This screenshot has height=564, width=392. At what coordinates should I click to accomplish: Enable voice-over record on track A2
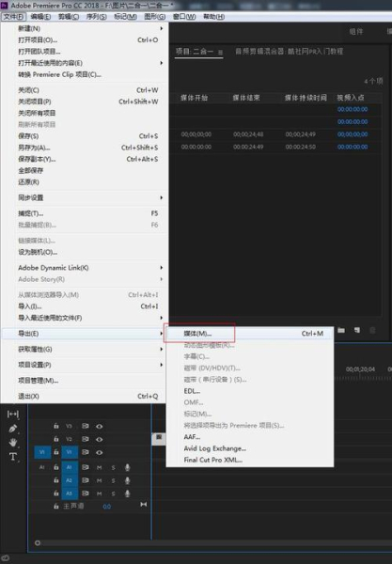coord(127,480)
